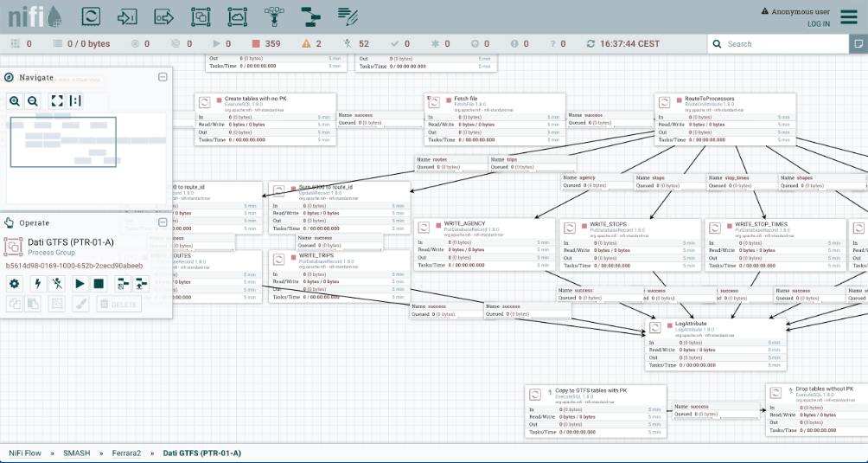This screenshot has height=463, width=868.
Task: Click the NiFi logo
Action: tap(35, 16)
